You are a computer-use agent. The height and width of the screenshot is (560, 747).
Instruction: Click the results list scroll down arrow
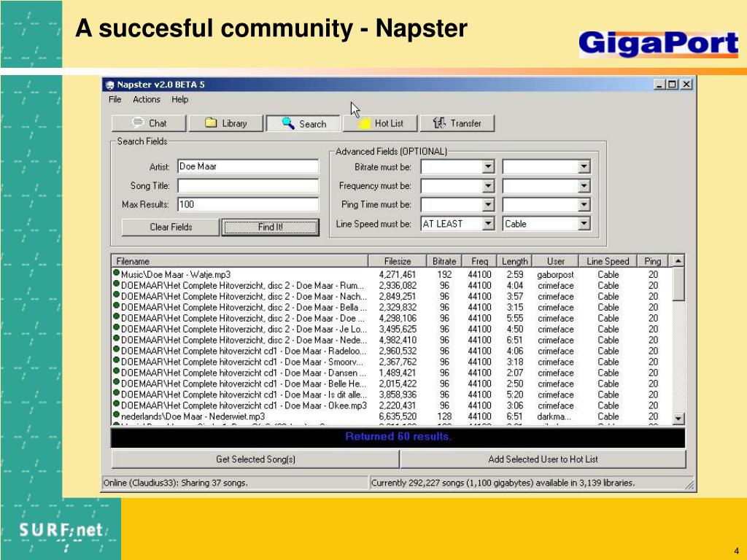coord(678,419)
